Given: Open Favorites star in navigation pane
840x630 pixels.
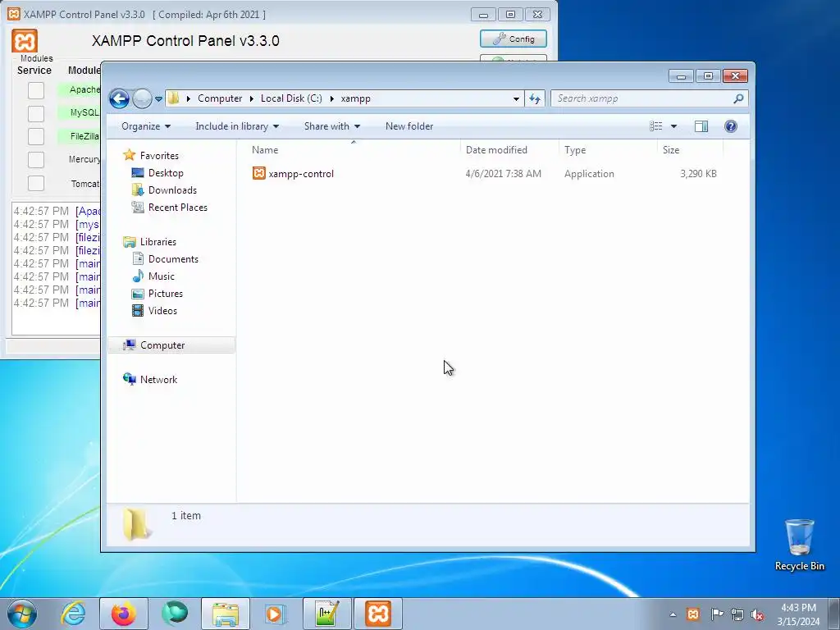Looking at the screenshot, I should [x=129, y=155].
